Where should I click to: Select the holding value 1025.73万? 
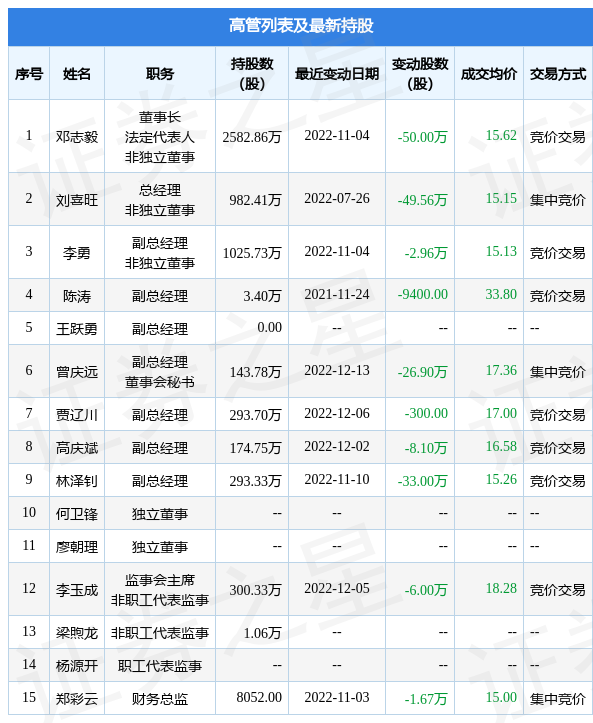point(252,253)
